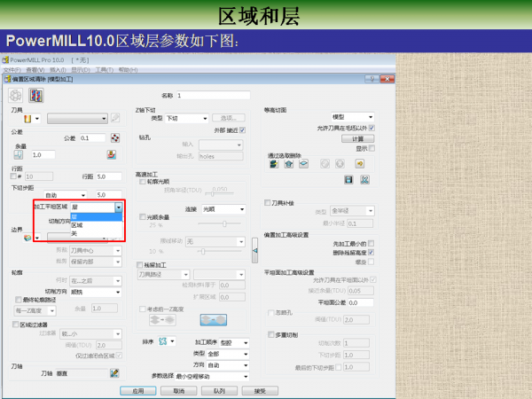Screen dimensions: 532x399
Task: Open the 方向 自动 dropdown at the bottom
Action: click(228, 365)
